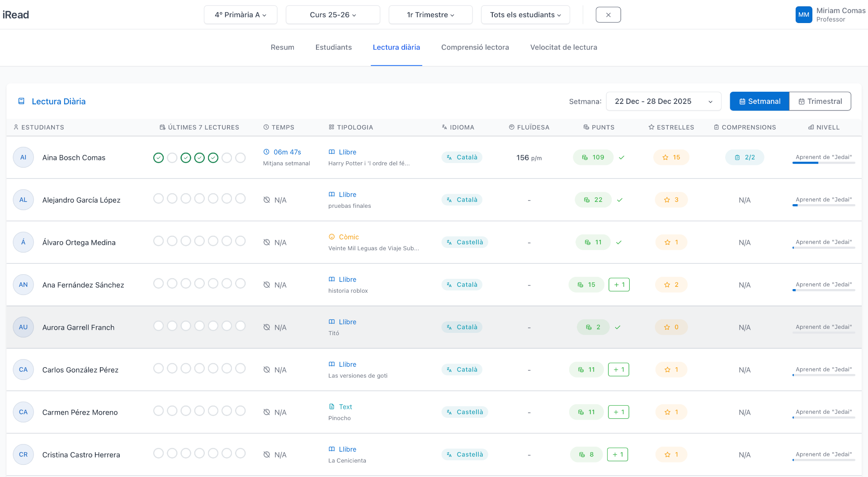Click the AI avatar of Aina Bosch Comas

click(23, 157)
